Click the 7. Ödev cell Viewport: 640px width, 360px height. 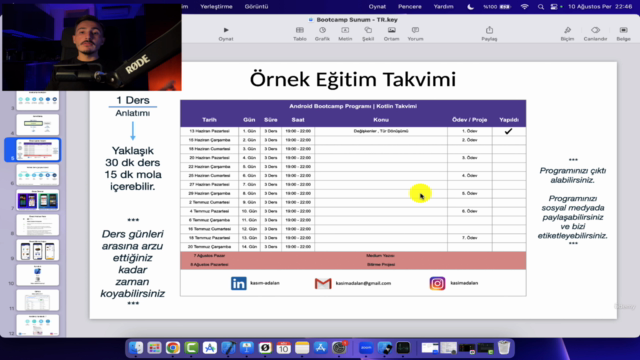coord(469,238)
